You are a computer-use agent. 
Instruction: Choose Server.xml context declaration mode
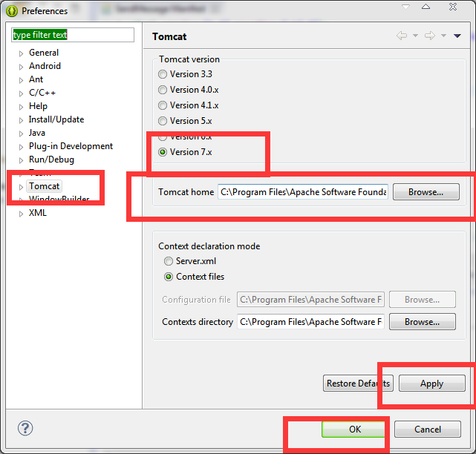[169, 261]
